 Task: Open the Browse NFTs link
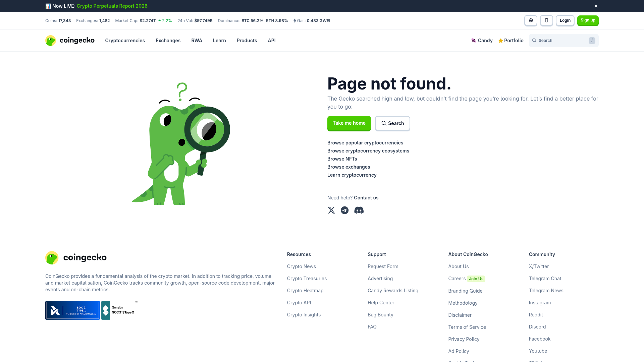click(342, 159)
